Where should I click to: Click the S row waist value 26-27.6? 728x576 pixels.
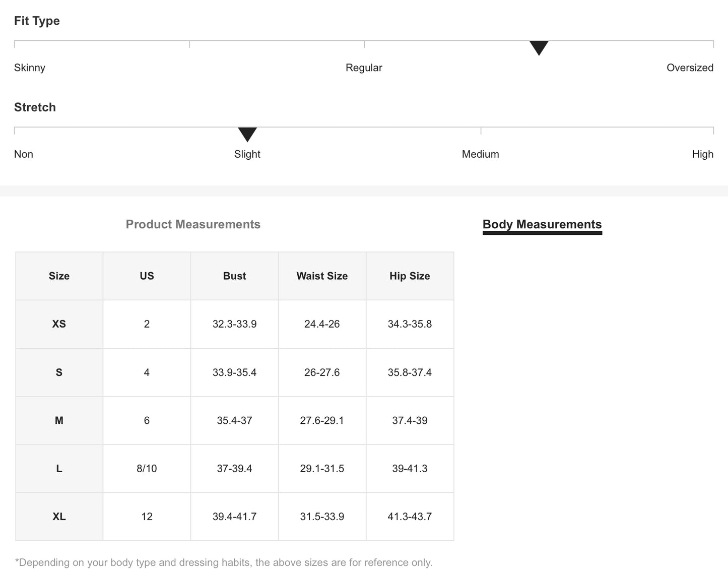(x=322, y=372)
